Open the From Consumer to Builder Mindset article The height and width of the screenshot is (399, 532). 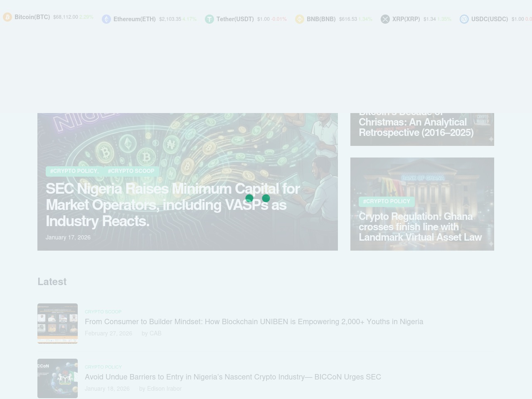254,322
